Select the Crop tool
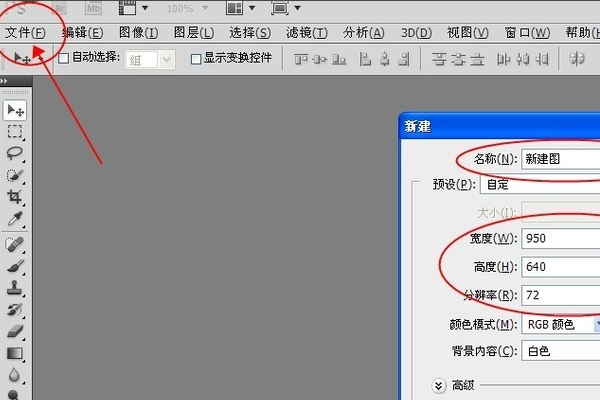This screenshot has height=400, width=600. pos(15,197)
